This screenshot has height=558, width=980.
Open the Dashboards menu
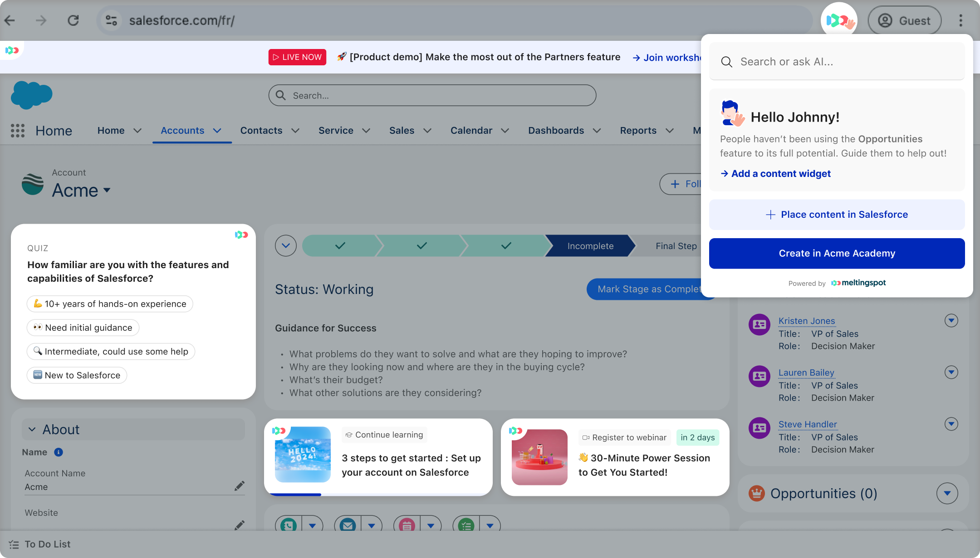point(556,131)
